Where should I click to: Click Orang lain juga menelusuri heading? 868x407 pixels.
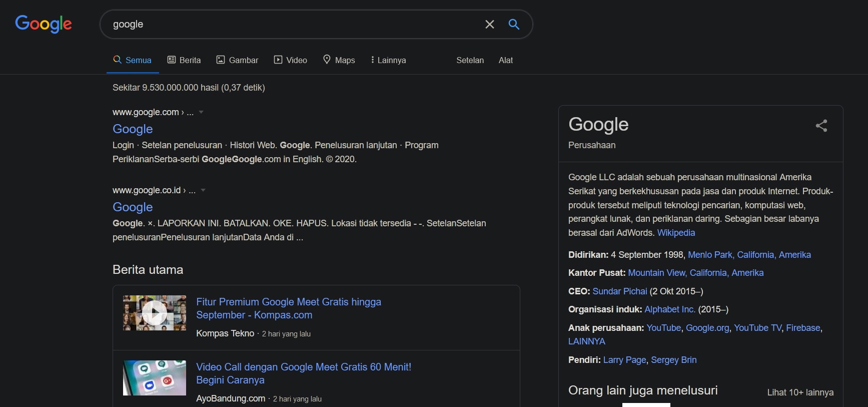click(643, 390)
